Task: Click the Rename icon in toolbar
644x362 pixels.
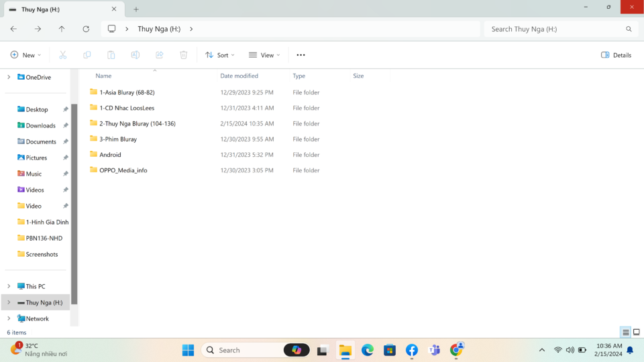Action: [135, 55]
